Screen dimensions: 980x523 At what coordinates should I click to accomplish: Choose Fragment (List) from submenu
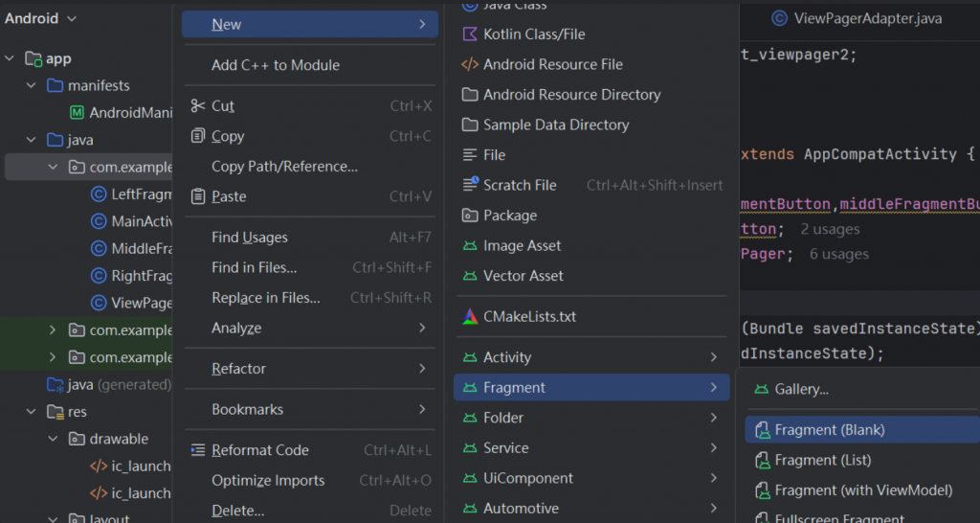822,461
